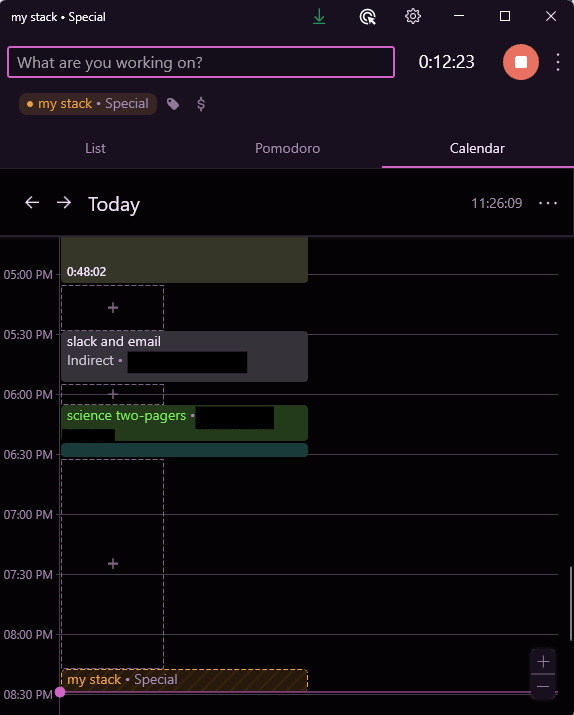
Task: Open the 'slack and email' time entry
Action: click(x=185, y=356)
